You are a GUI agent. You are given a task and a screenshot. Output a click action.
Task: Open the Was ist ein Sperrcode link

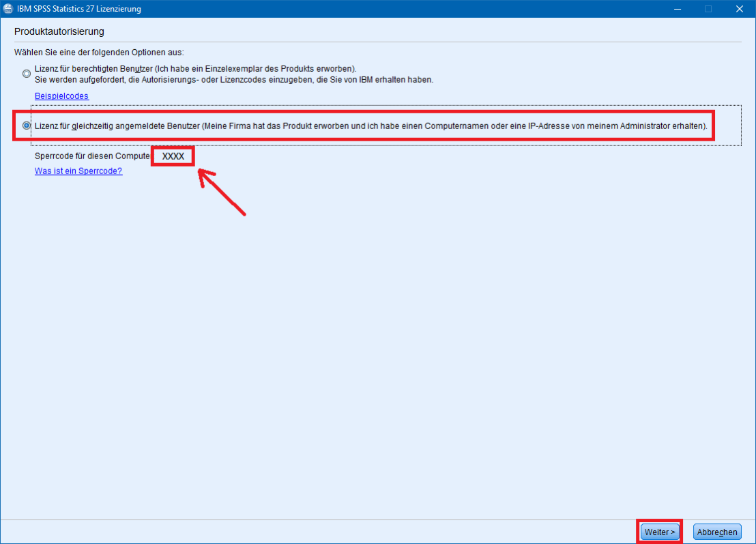(78, 171)
